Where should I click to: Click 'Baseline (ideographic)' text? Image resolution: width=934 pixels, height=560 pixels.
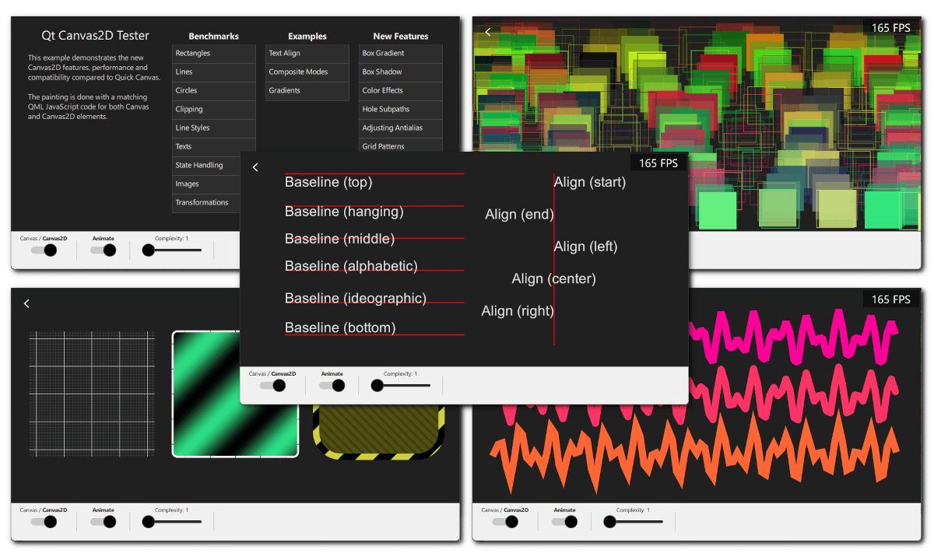click(x=356, y=299)
